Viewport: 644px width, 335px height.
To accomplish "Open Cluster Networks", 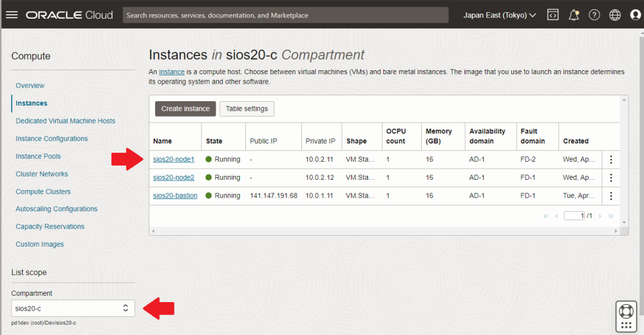I will (42, 174).
